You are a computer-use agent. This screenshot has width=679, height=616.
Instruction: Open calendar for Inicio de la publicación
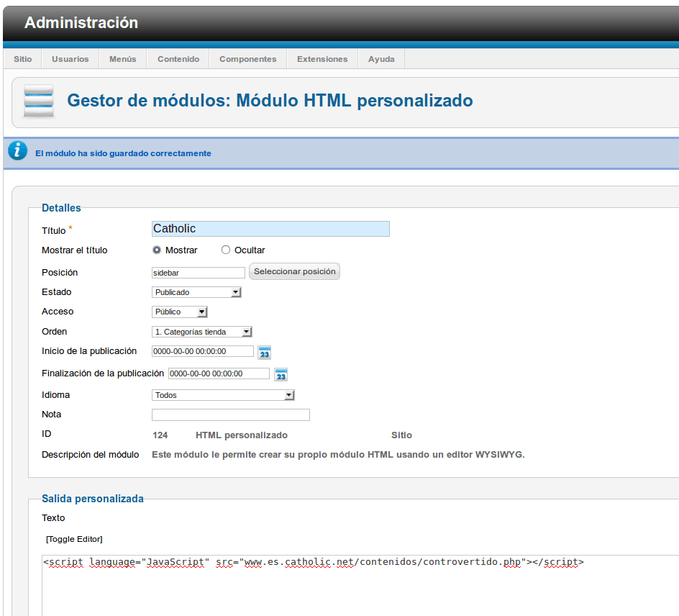point(264,353)
